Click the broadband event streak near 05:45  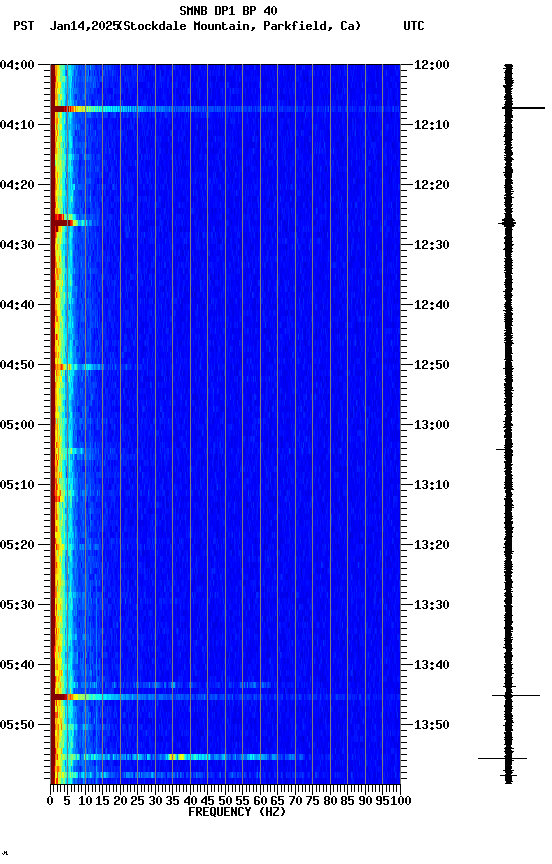point(225,697)
